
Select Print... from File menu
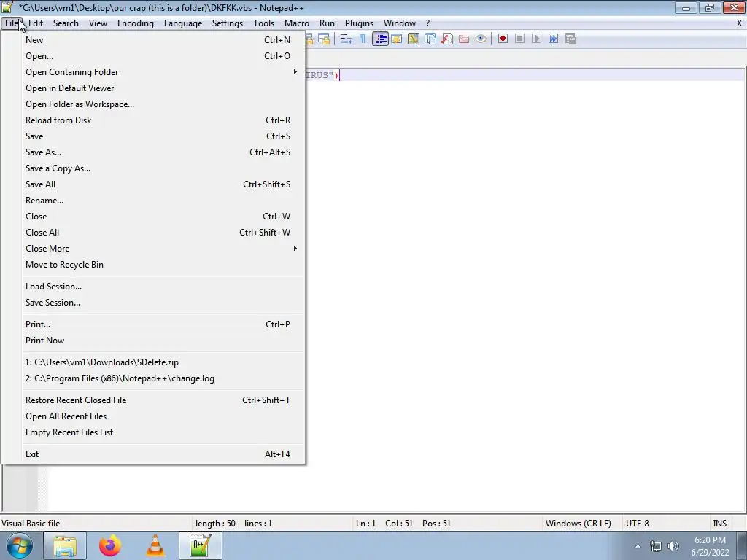point(152,324)
